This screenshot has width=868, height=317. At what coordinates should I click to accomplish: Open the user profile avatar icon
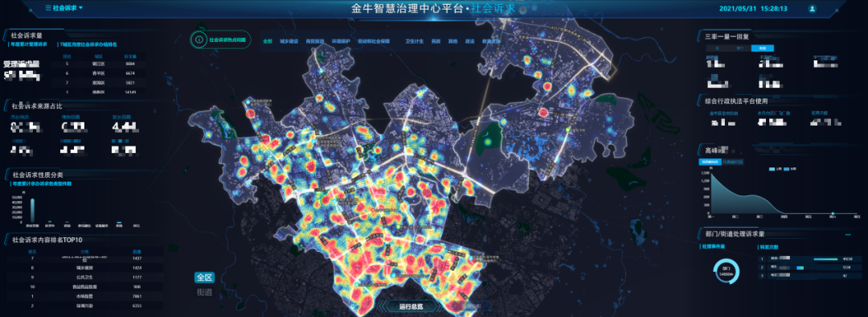pos(812,9)
